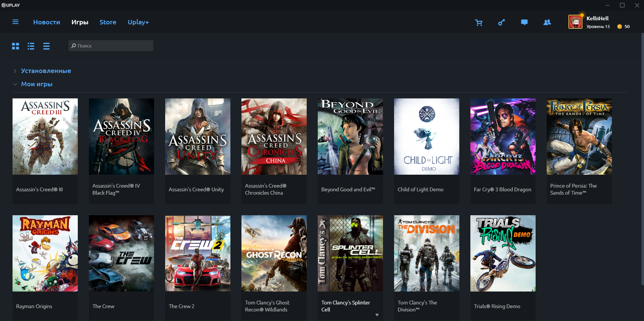The width and height of the screenshot is (644, 321).
Task: Select Tom Clancy's Splinter Cell cover
Action: coord(350,253)
